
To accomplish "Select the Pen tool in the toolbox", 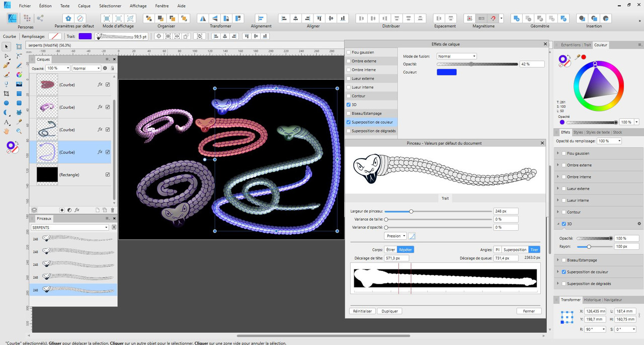I will click(7, 65).
